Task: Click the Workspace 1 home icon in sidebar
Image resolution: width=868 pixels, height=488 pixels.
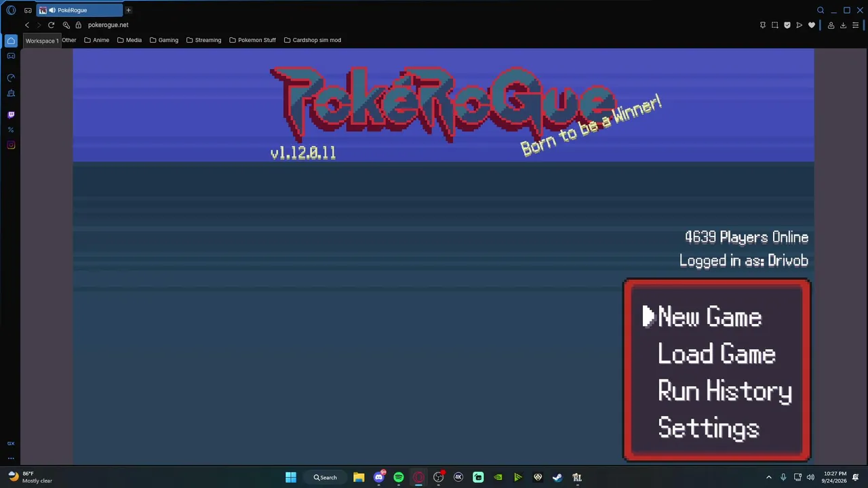Action: coord(11,41)
